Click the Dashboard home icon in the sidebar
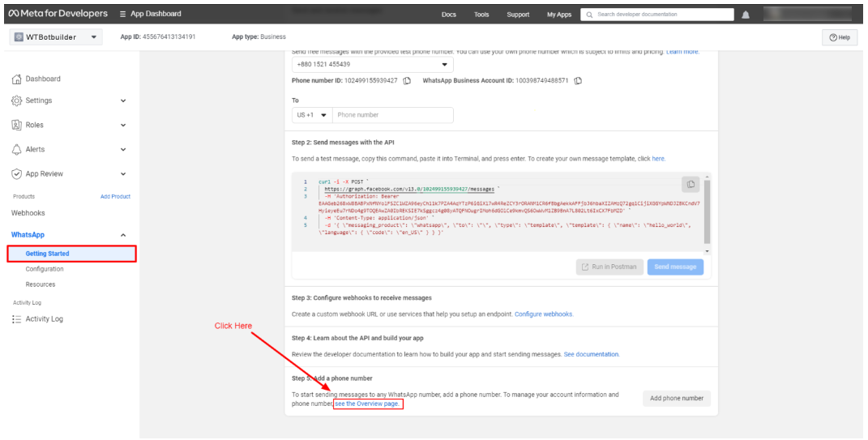Image resolution: width=868 pixels, height=440 pixels. (16, 79)
